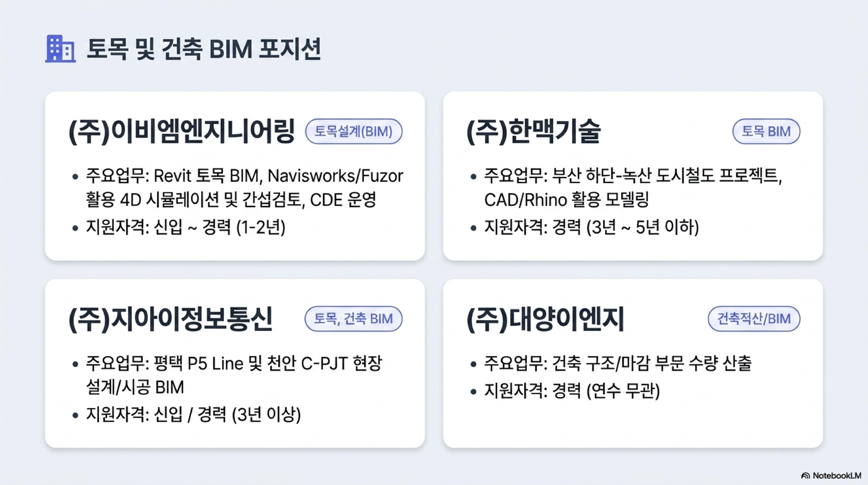Select the 부산 하단-녹산 도시철도 프로젝트 line

[x=633, y=187]
